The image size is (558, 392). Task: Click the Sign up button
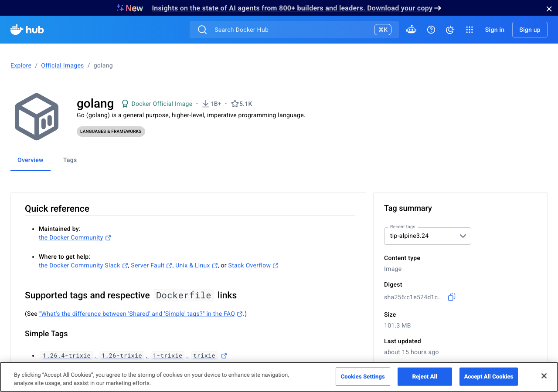(530, 30)
